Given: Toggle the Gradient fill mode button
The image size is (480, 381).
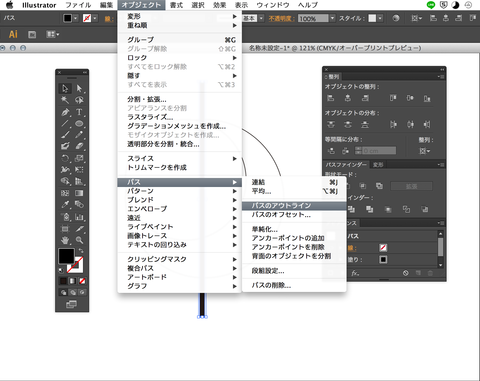Looking at the screenshot, I should tap(72, 281).
